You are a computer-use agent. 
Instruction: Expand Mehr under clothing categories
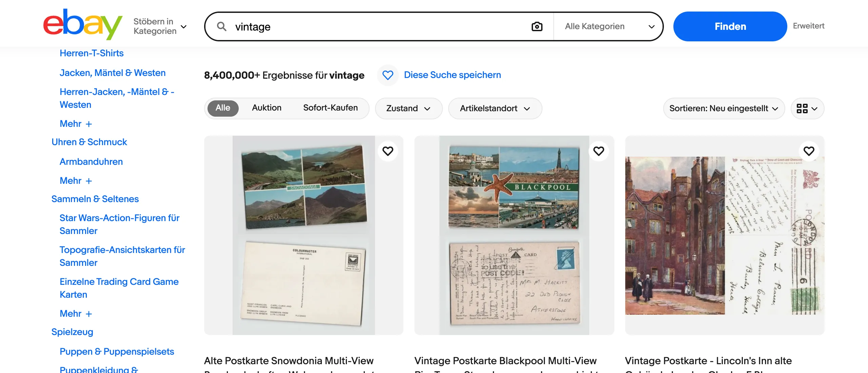pyautogui.click(x=76, y=124)
